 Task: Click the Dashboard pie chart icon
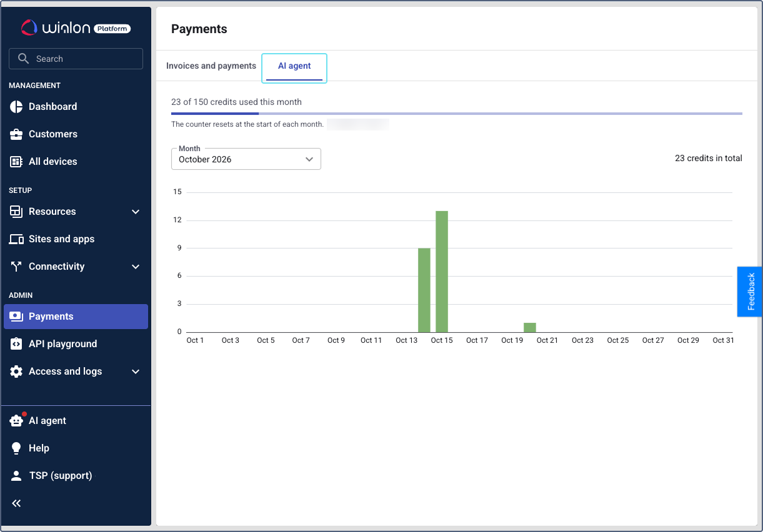coord(16,107)
